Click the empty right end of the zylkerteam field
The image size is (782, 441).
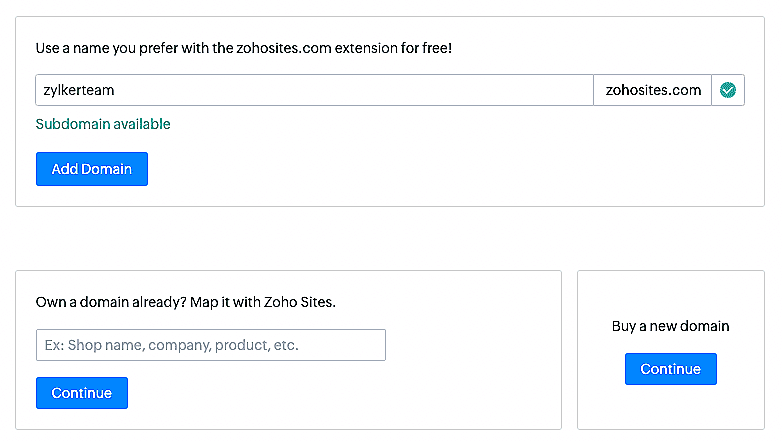pos(500,90)
